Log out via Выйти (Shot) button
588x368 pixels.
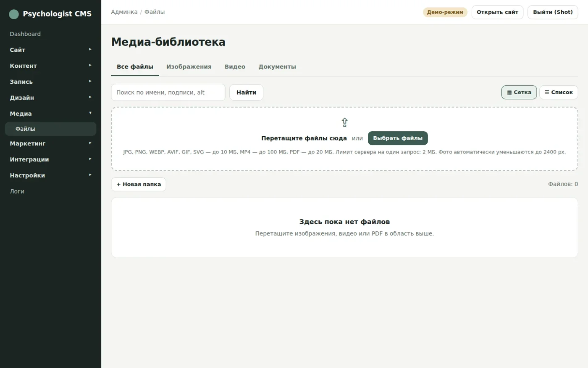pos(553,12)
